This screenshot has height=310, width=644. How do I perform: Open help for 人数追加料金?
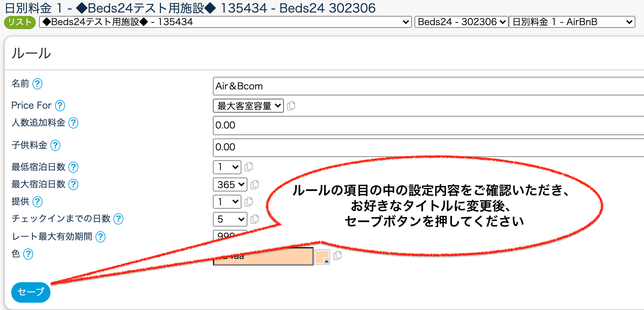pyautogui.click(x=73, y=123)
